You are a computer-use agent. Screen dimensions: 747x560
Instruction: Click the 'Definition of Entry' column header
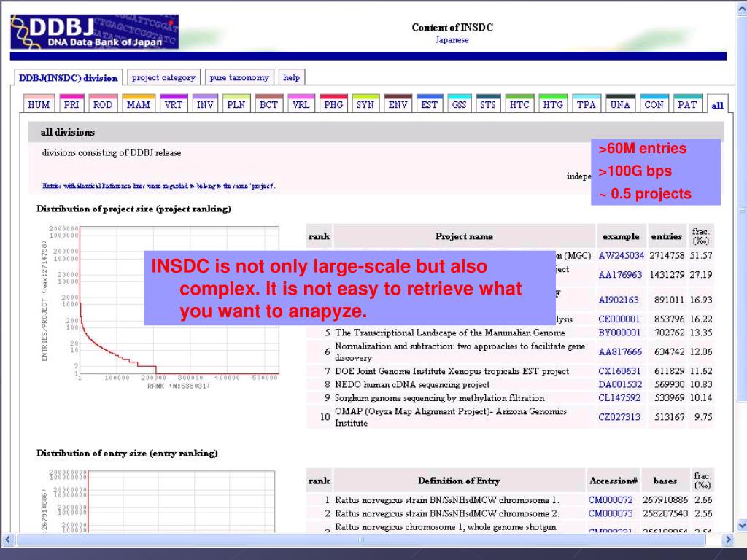coord(459,481)
